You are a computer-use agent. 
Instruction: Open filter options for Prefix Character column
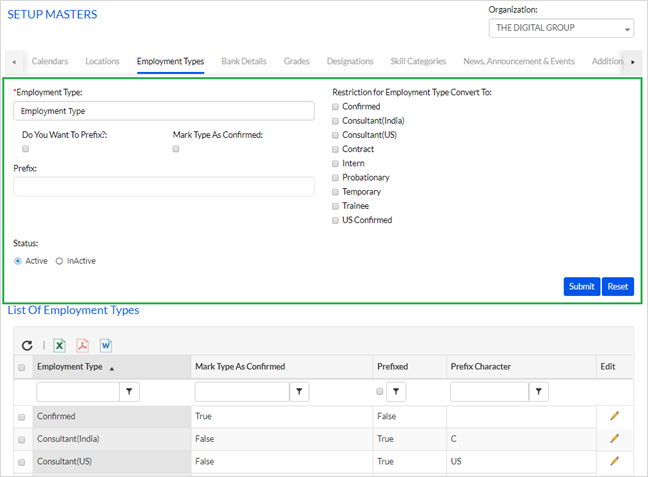pyautogui.click(x=538, y=391)
